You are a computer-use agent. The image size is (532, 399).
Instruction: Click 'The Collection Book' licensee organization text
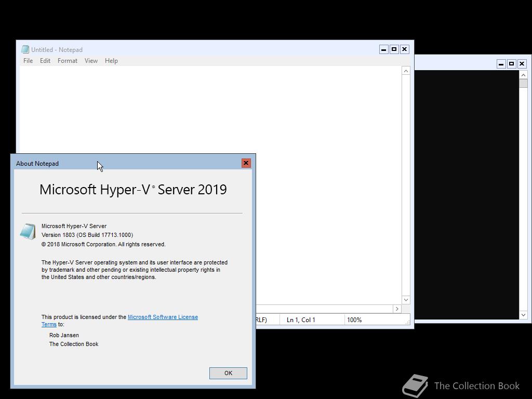coord(74,344)
